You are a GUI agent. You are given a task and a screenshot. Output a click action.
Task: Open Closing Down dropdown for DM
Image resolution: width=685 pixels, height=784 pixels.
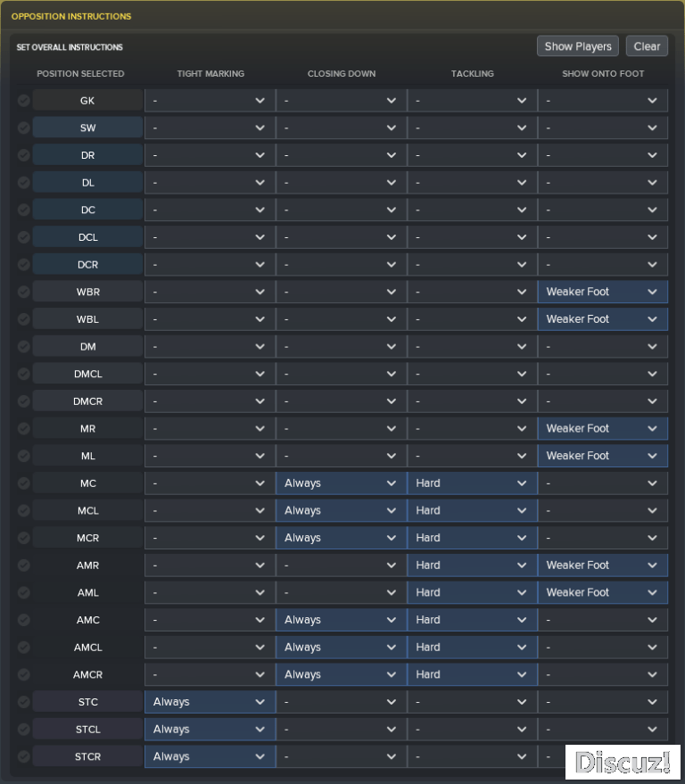(x=341, y=346)
